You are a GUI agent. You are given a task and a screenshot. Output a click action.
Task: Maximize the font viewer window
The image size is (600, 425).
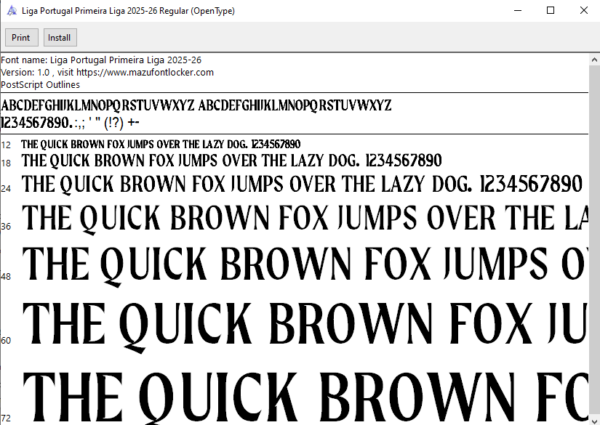coord(550,10)
